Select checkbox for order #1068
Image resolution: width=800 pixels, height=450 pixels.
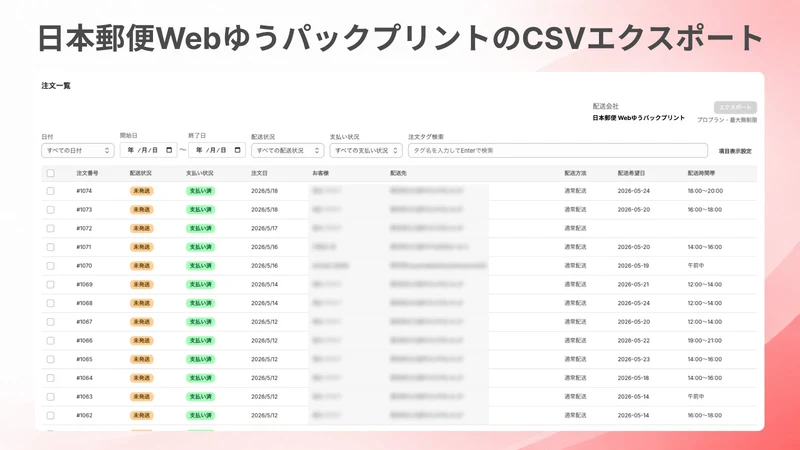(51, 303)
